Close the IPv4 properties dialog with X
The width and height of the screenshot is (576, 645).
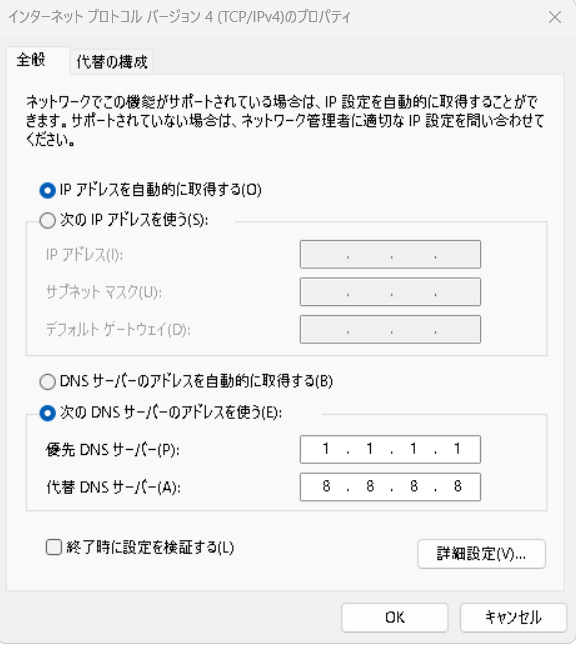(555, 17)
